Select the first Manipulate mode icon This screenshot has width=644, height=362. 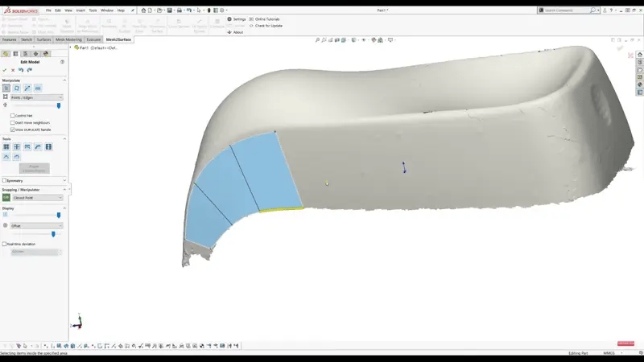click(x=6, y=88)
